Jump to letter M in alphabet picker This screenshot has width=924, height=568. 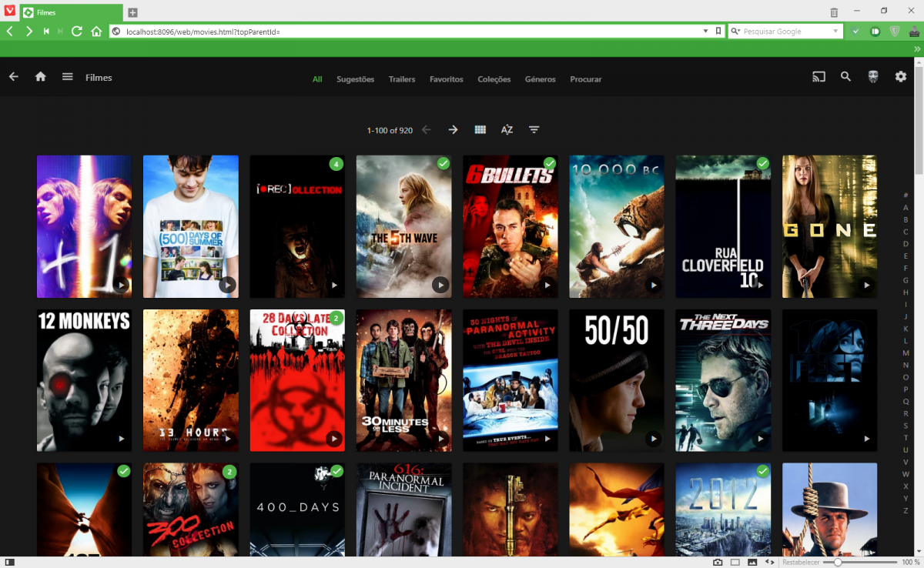tap(906, 352)
